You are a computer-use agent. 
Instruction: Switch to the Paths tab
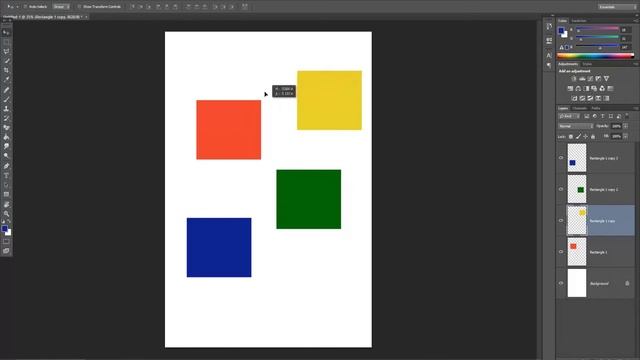[596, 108]
